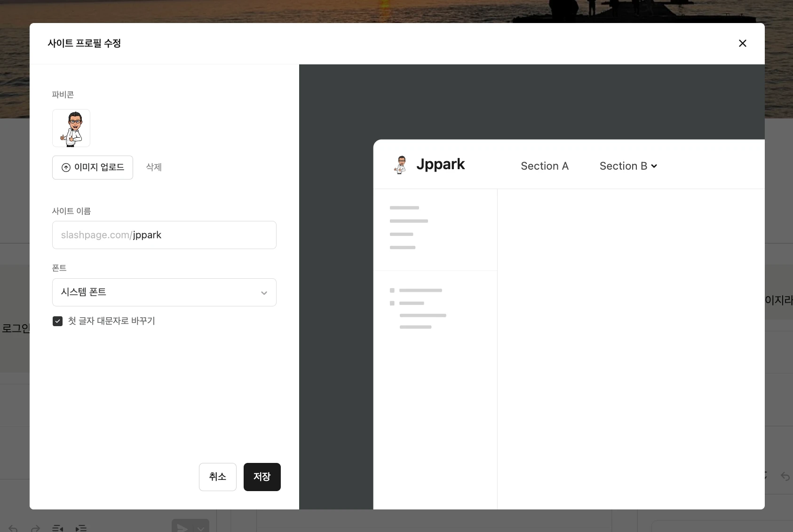Viewport: 793px width, 532px height.
Task: Click the small favicon in site preview header
Action: (400, 165)
